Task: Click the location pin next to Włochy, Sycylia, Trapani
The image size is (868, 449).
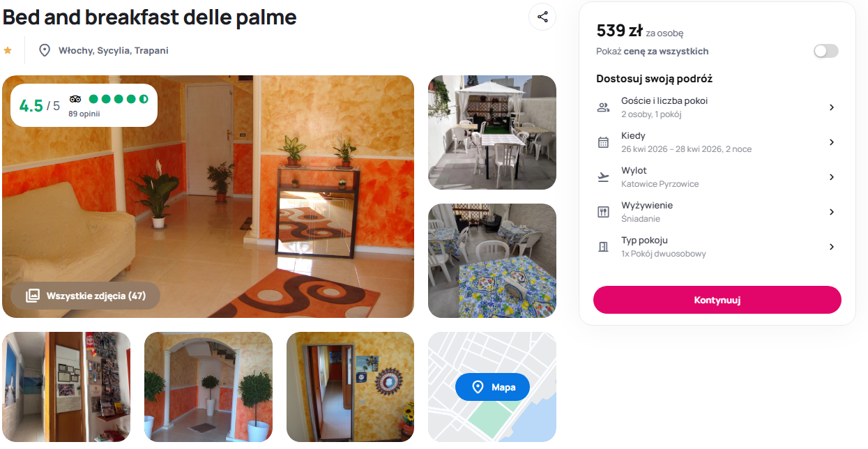Action: 45,50
